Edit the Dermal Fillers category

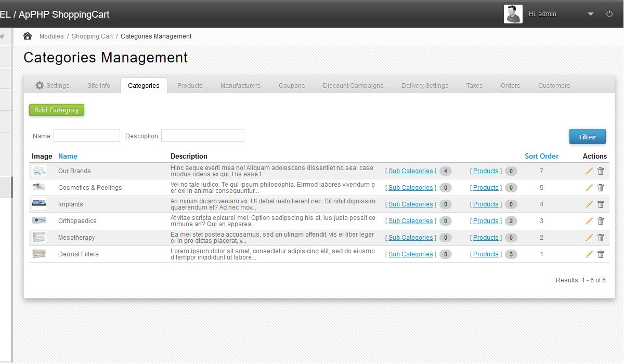coord(589,254)
